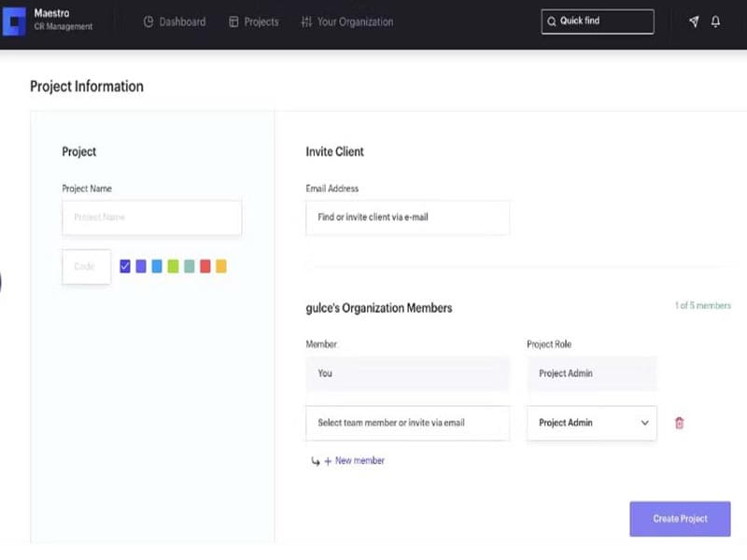Screen dimensions: 747x560
Task: Pick the red project color
Action: coord(205,267)
